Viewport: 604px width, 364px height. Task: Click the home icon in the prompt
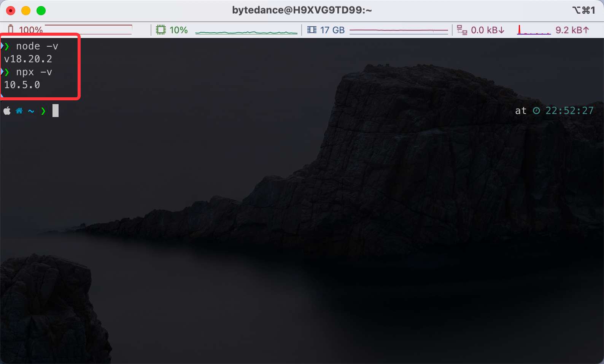pos(19,111)
